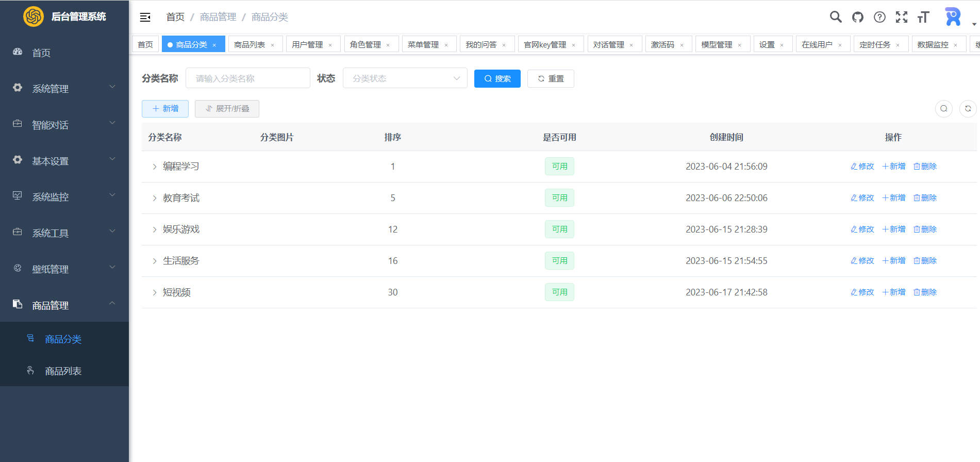Screen dimensions: 980x462
Task: Click 删除 for 短视频
Action: (x=925, y=292)
